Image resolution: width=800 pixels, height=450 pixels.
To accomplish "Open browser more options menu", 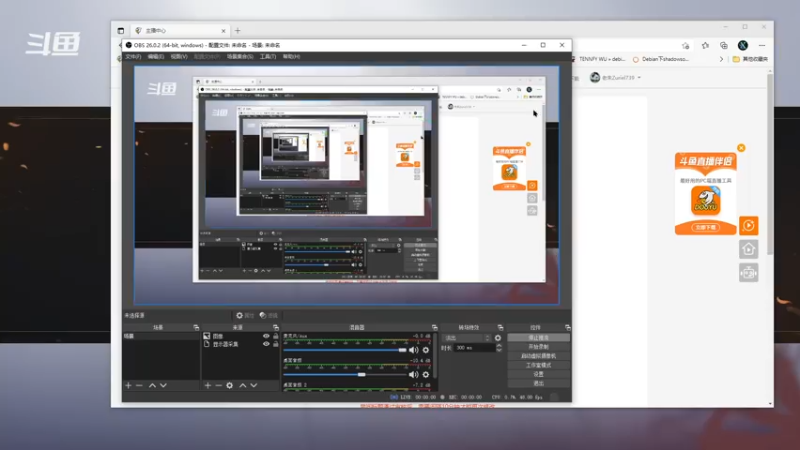I will click(762, 45).
